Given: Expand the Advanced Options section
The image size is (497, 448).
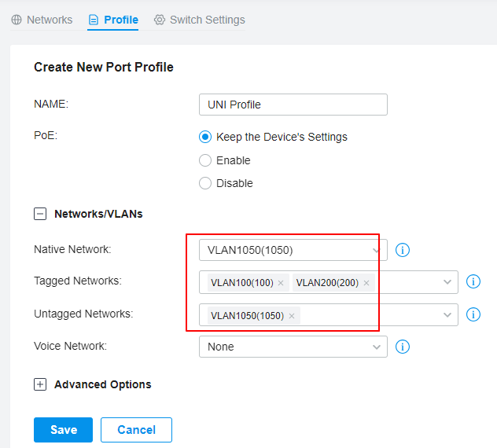Looking at the screenshot, I should [40, 384].
